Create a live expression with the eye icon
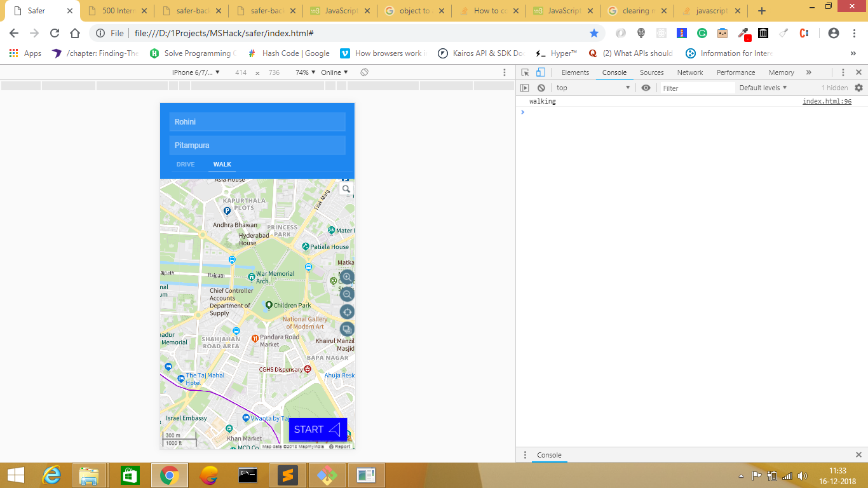 click(646, 88)
